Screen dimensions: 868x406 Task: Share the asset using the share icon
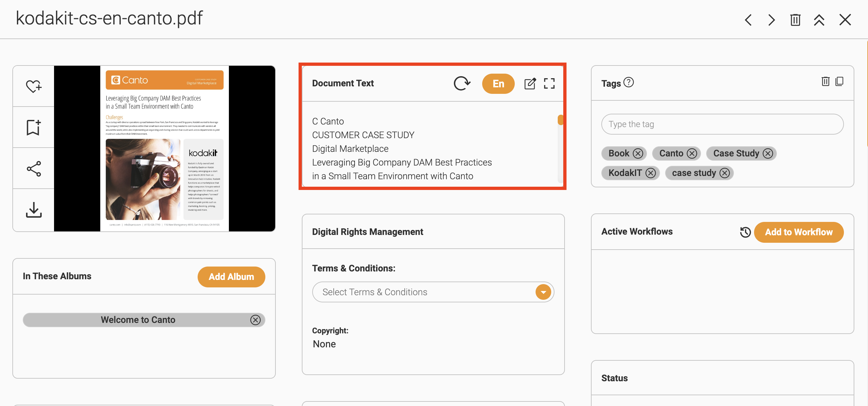(x=34, y=168)
